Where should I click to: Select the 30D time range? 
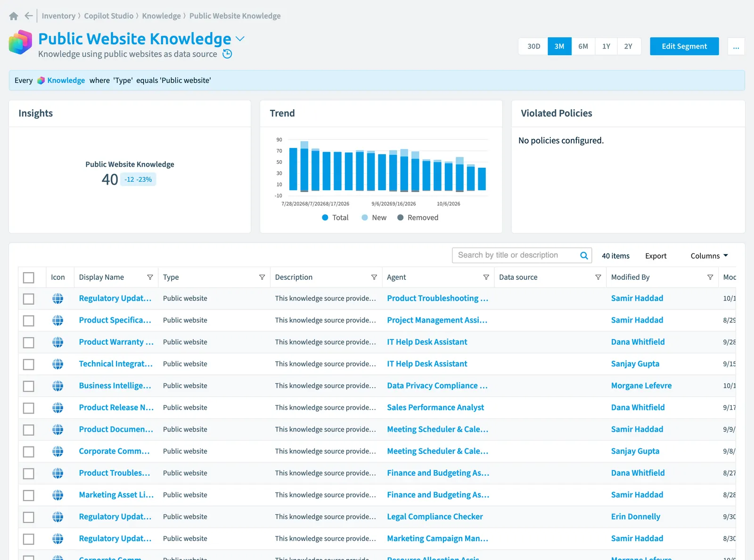(x=533, y=46)
